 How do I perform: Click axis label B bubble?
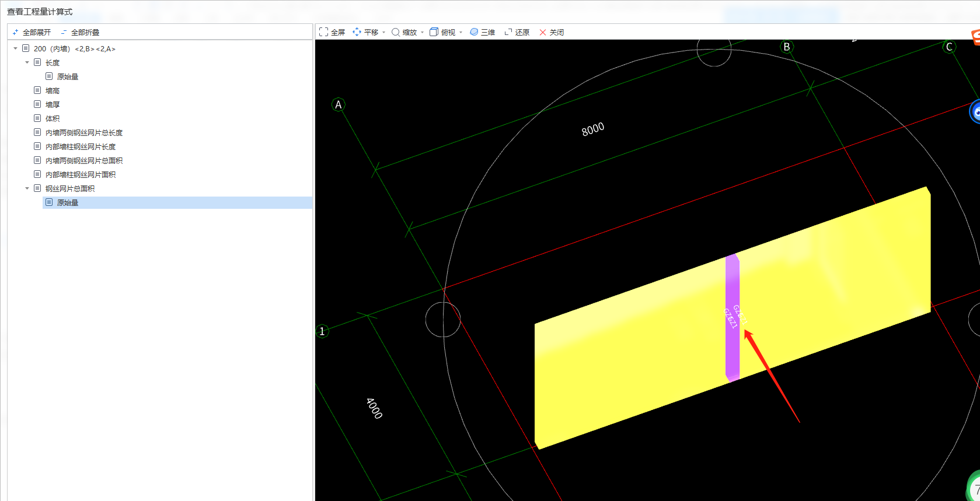point(787,47)
